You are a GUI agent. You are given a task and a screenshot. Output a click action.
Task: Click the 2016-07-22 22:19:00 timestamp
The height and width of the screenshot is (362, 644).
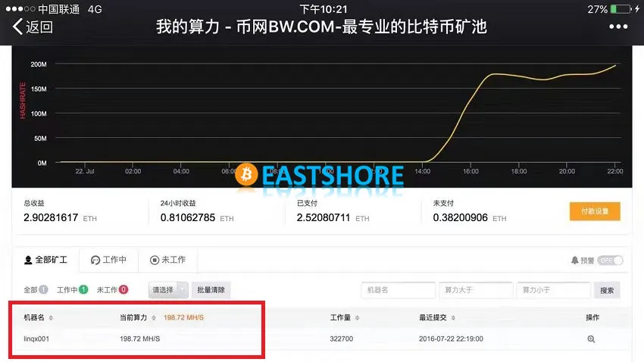(451, 339)
